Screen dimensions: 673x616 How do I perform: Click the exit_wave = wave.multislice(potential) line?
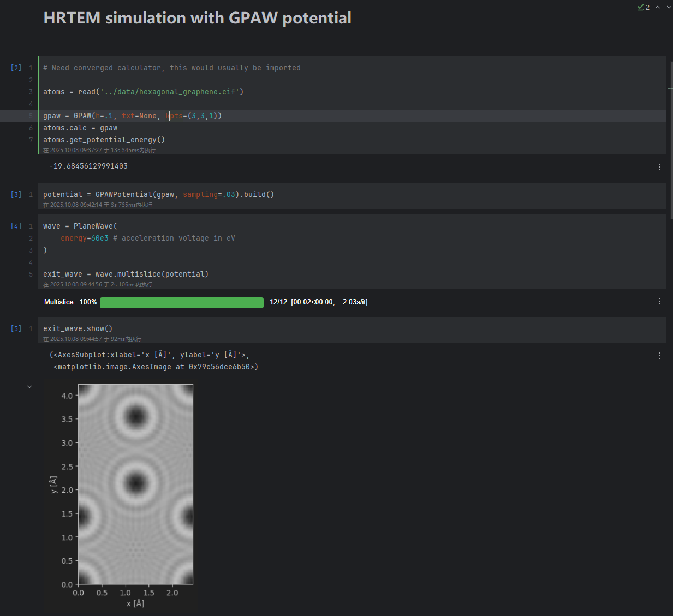pos(126,274)
